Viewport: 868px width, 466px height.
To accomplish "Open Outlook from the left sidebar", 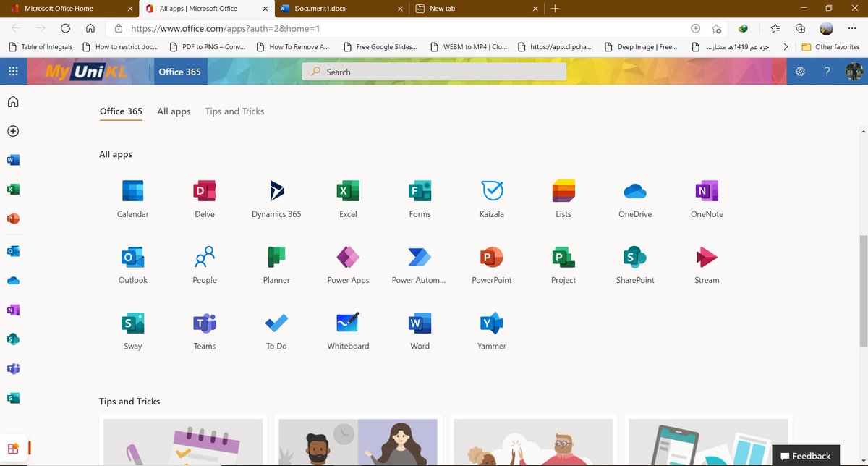I will (13, 251).
